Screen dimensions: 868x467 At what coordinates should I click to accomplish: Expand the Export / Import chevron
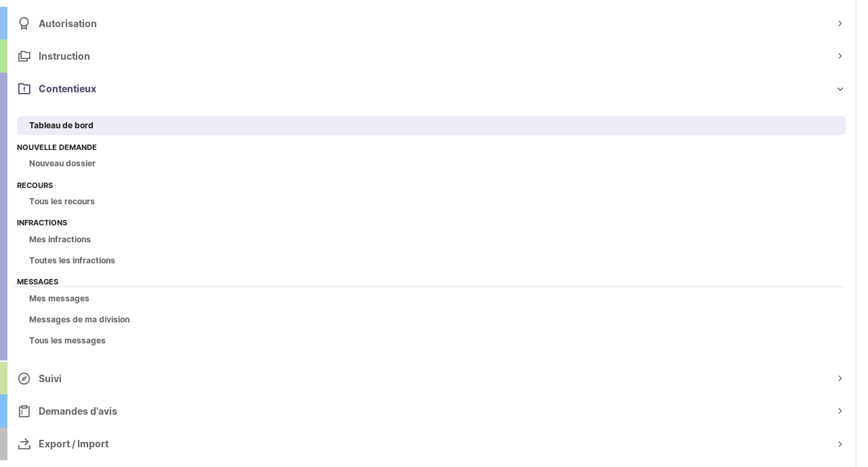click(x=840, y=444)
